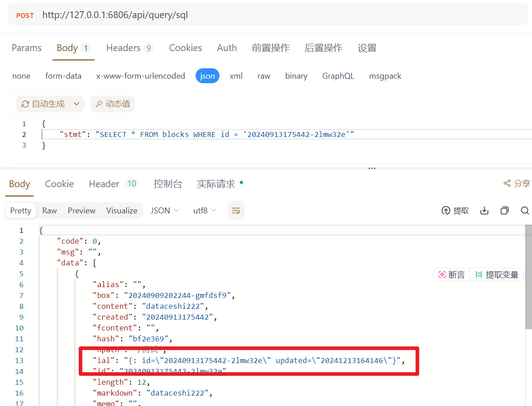Copy response body using copy icon

pyautogui.click(x=504, y=210)
